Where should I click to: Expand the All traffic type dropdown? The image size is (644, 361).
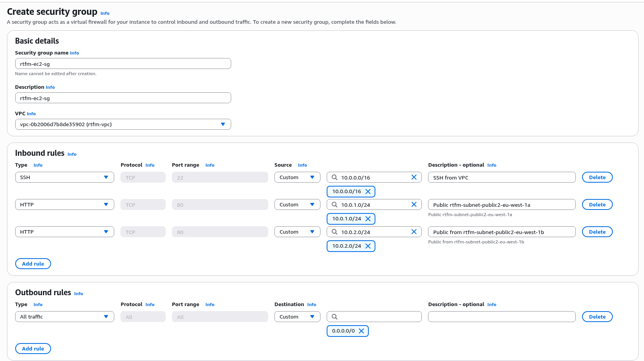tap(64, 317)
